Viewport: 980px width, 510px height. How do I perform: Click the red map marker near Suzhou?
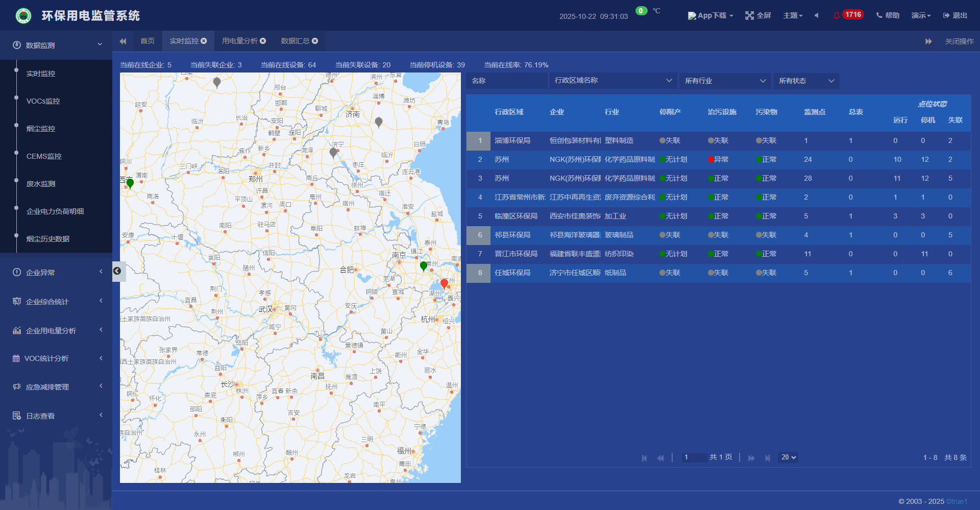click(444, 283)
